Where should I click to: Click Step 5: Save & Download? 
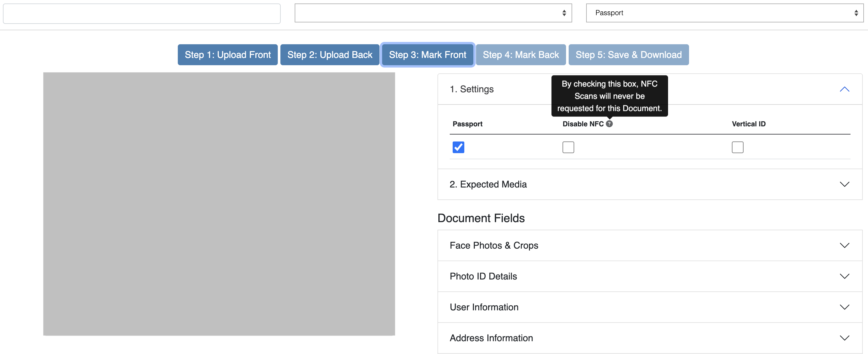(628, 55)
